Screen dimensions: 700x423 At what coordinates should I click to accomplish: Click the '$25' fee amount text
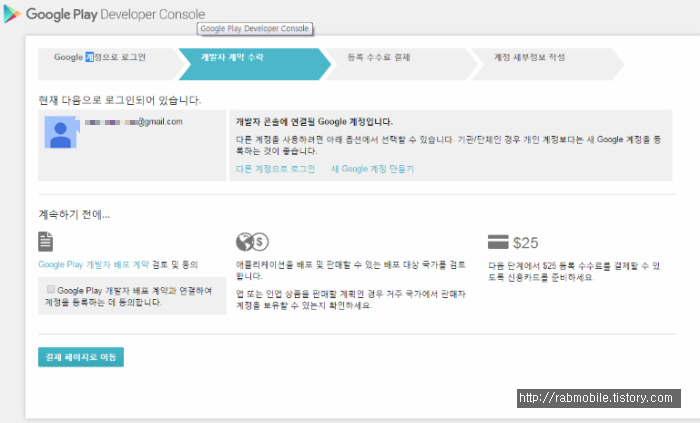point(525,243)
